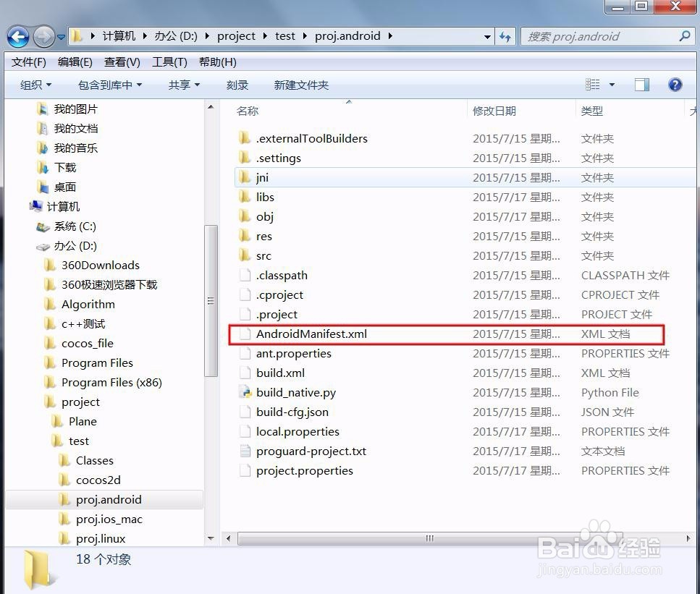Select the src folder icon
This screenshot has width=700, height=594.
pos(244,255)
